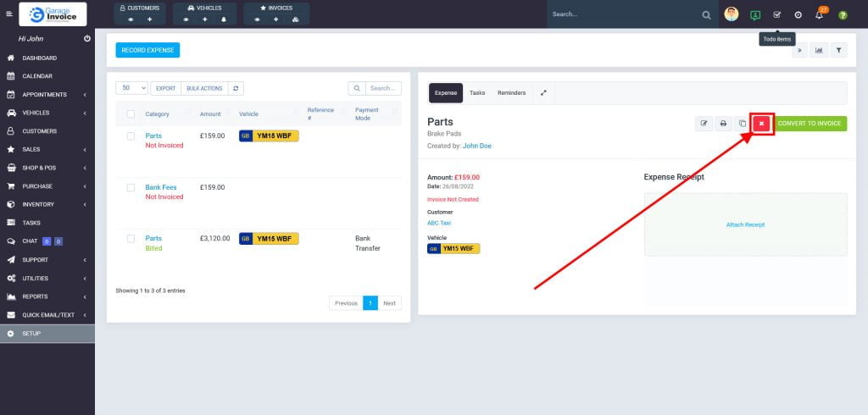The image size is (868, 415).
Task: Click the top search magnifier icon
Action: [x=706, y=15]
